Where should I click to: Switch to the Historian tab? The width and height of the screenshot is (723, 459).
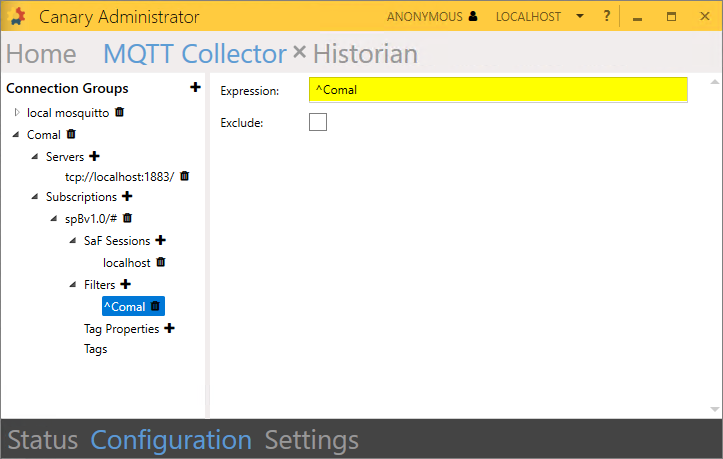[365, 54]
